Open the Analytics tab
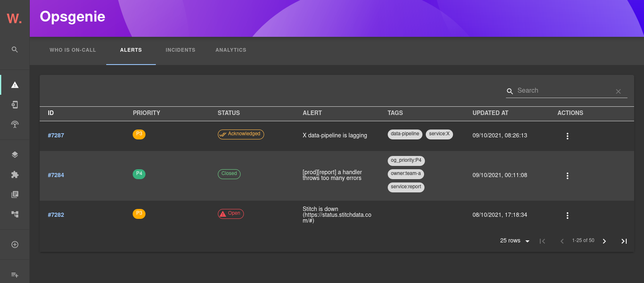Image resolution: width=644 pixels, height=283 pixels. (231, 50)
